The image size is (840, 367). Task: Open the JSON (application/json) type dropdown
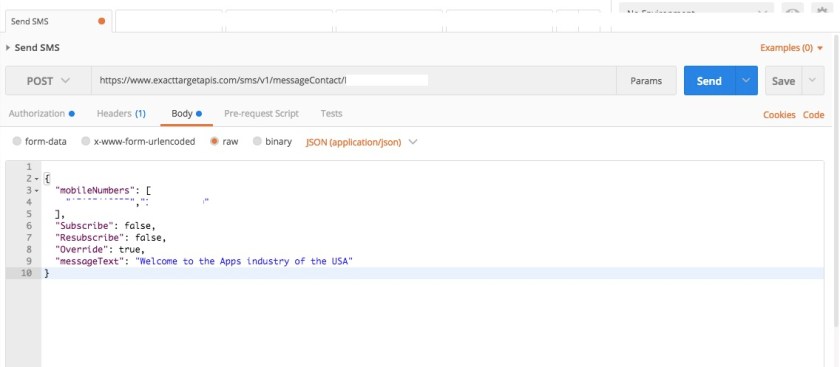coord(361,142)
